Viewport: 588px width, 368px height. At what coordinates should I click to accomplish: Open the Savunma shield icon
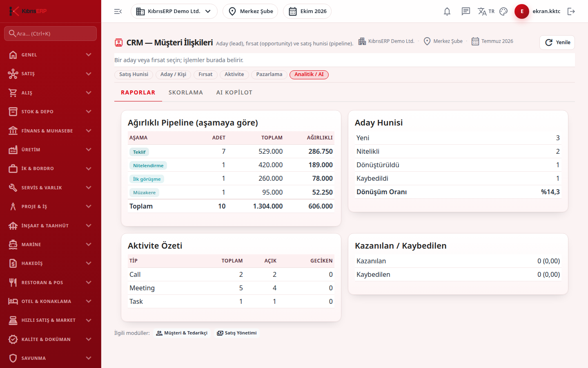pyautogui.click(x=13, y=358)
